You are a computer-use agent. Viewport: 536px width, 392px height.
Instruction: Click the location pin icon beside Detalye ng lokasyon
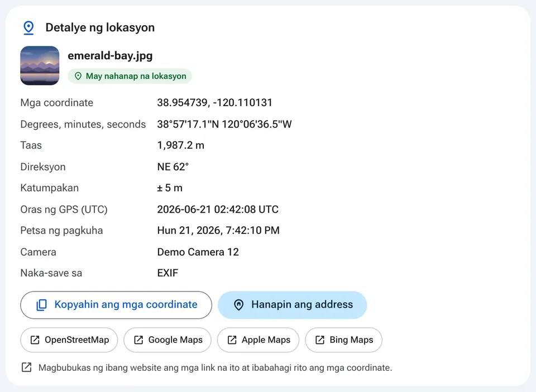28,28
